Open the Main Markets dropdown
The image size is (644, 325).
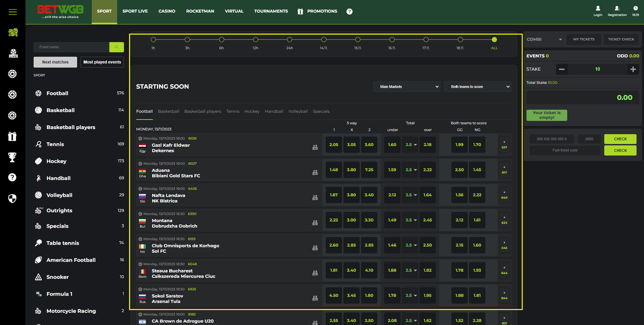(407, 87)
